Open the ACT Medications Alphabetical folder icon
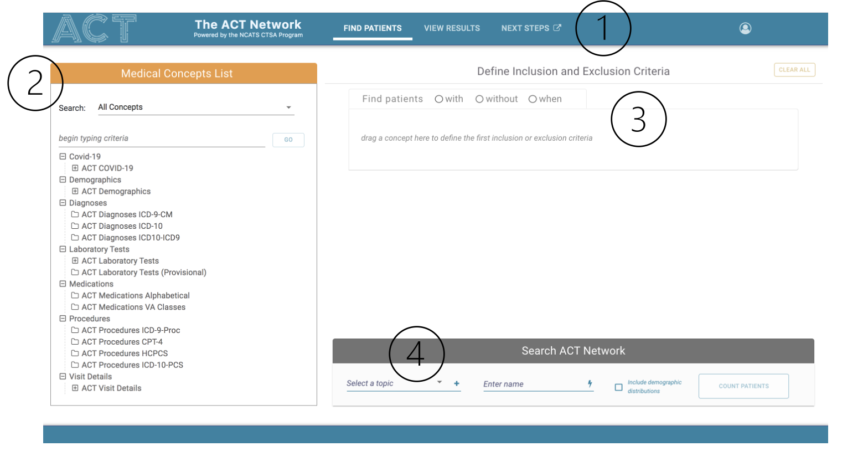Viewport: 868px width, 451px height. tap(75, 295)
